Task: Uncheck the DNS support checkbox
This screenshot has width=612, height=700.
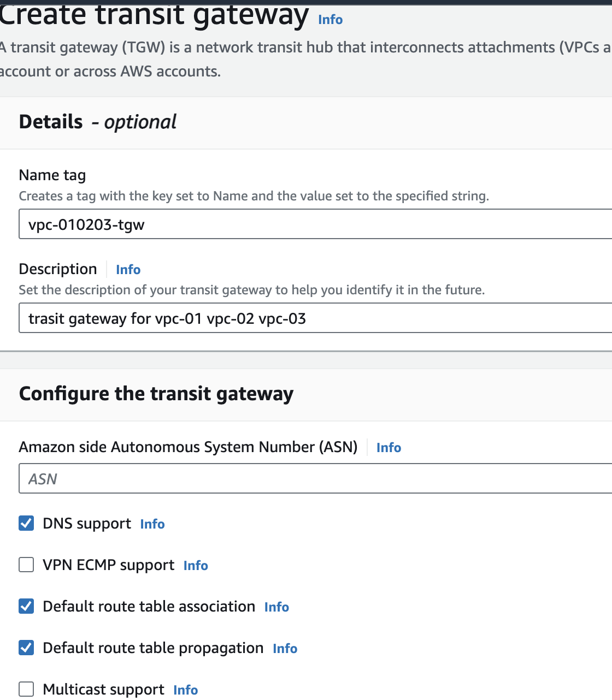Action: 26,524
